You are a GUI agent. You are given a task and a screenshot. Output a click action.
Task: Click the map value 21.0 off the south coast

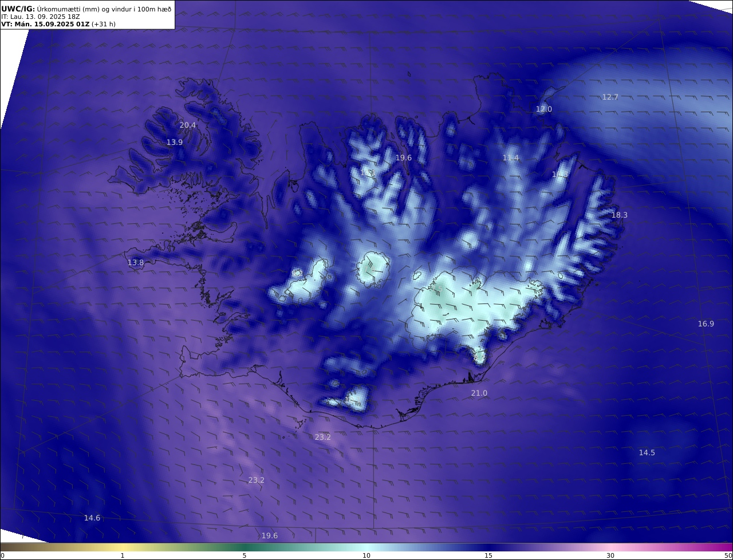[479, 393]
